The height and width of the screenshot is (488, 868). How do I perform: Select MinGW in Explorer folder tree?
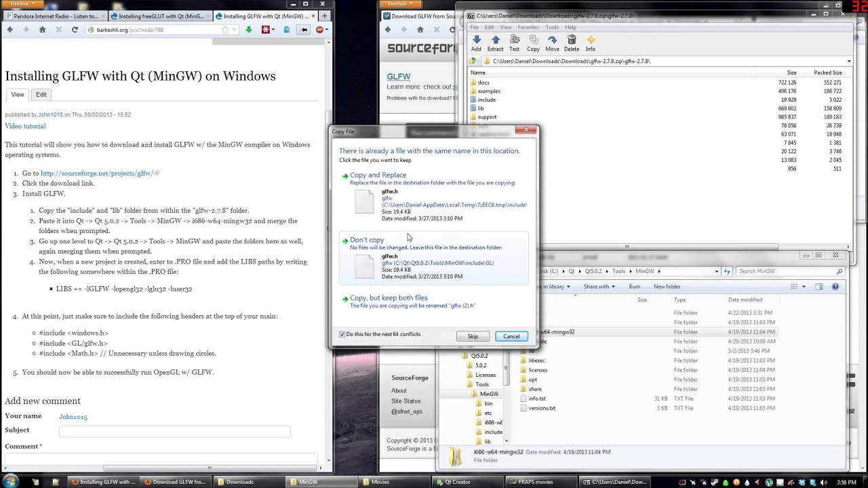[489, 394]
